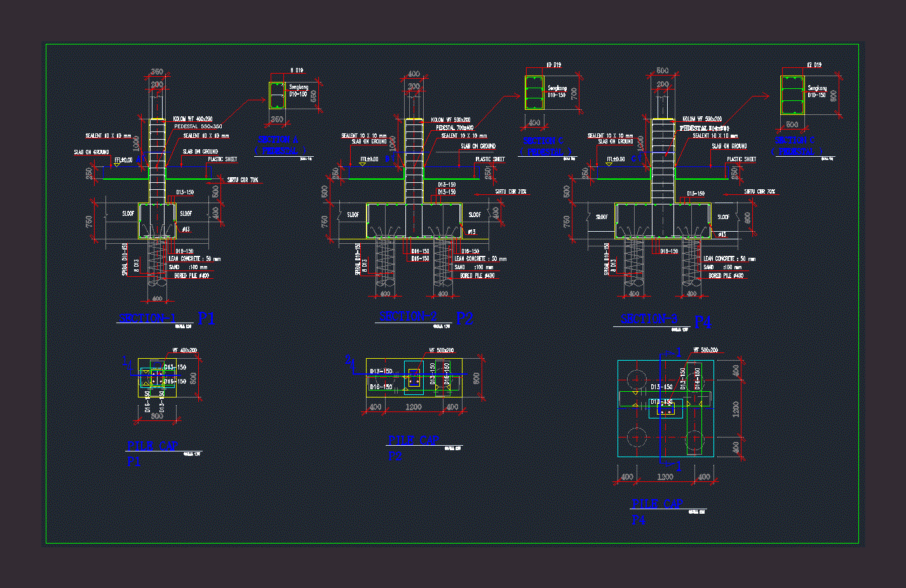Click the SECTION A (PEDESTAL) title

point(281,145)
